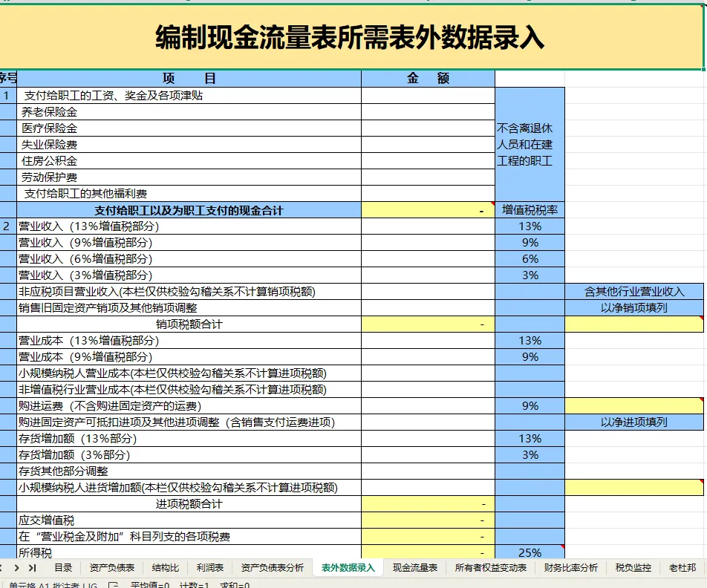This screenshot has height=588, width=707.
Task: Select the 住房公积金 row label
Action: point(189,161)
